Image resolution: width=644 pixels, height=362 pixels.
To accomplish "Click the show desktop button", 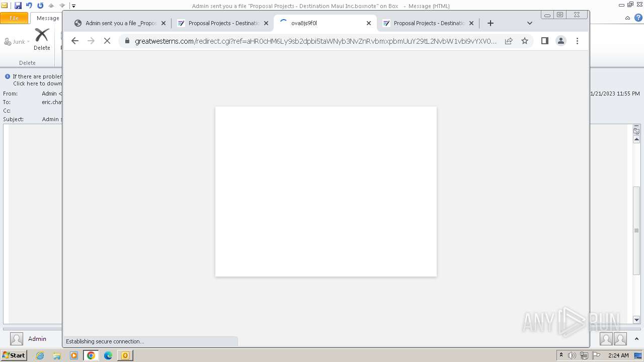I will (x=638, y=355).
